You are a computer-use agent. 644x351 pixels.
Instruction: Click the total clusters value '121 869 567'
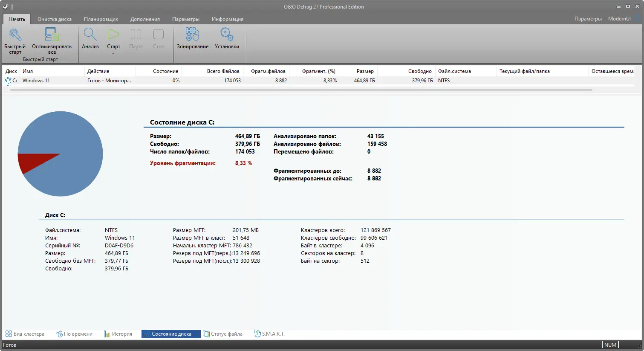[x=375, y=230]
